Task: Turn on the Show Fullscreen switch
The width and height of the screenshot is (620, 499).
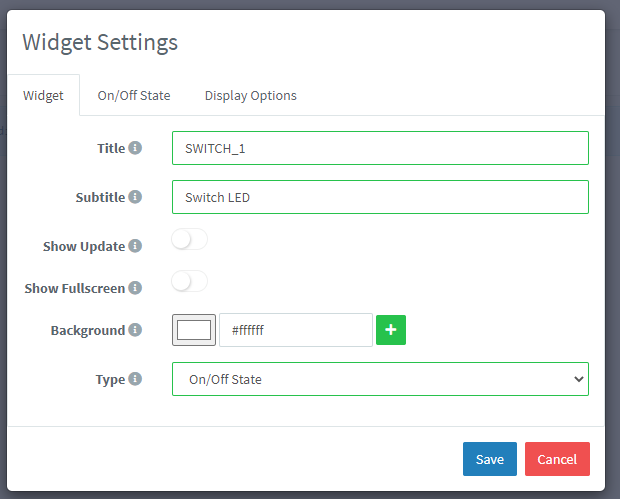Action: [189, 282]
